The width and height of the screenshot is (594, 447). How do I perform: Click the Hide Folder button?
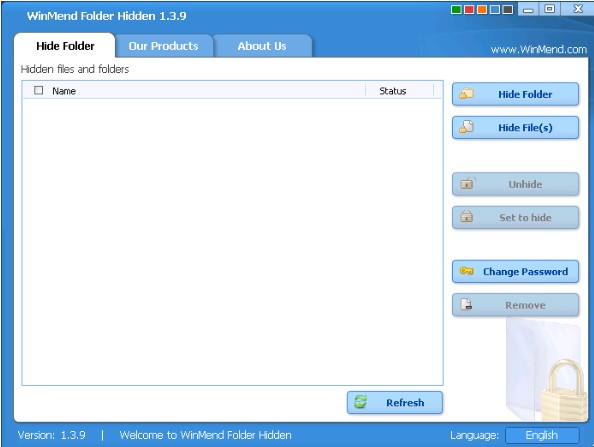tap(515, 94)
